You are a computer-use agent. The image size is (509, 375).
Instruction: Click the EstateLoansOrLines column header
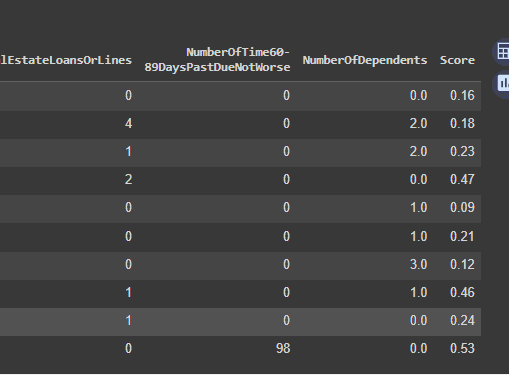66,60
